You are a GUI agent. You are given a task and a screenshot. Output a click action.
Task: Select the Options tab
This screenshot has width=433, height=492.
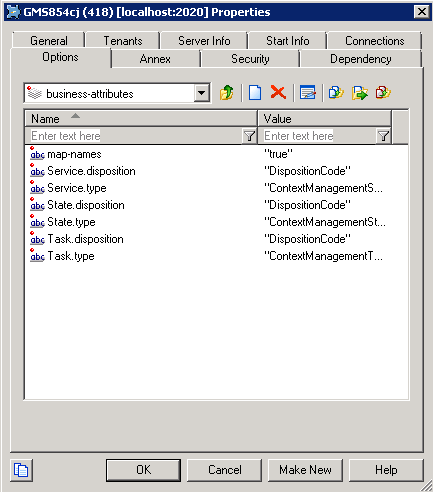(x=60, y=57)
